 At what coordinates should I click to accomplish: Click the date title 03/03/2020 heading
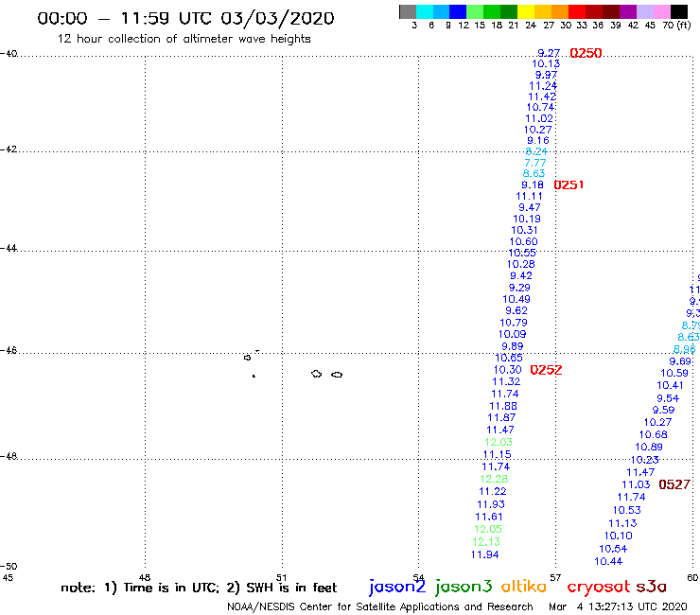[277, 19]
